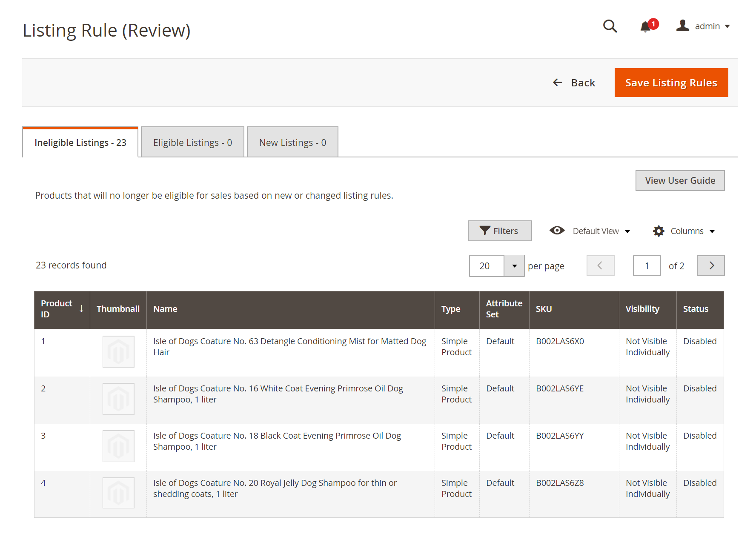Click thumbnail of product ID 4
Image resolution: width=756 pixels, height=545 pixels.
click(x=118, y=493)
